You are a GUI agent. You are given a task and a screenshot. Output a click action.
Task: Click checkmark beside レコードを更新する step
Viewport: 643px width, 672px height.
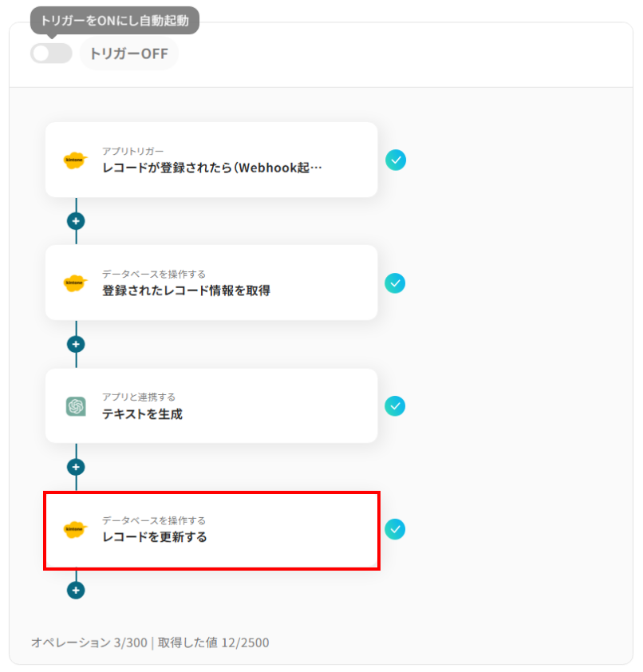(395, 528)
